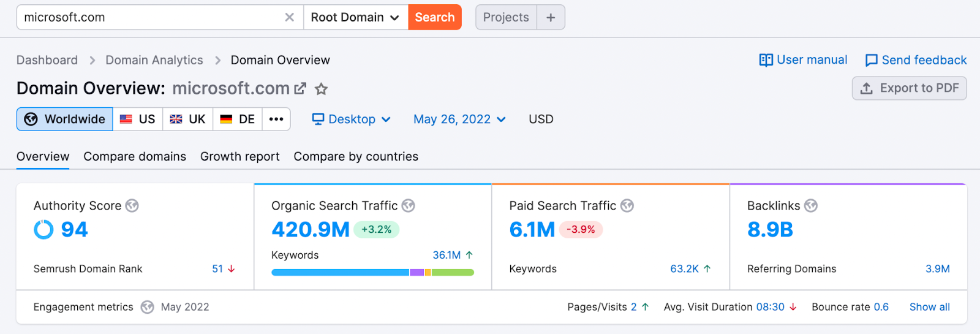This screenshot has height=334, width=980.
Task: Open organic Keywords 36.1M value
Action: (447, 255)
